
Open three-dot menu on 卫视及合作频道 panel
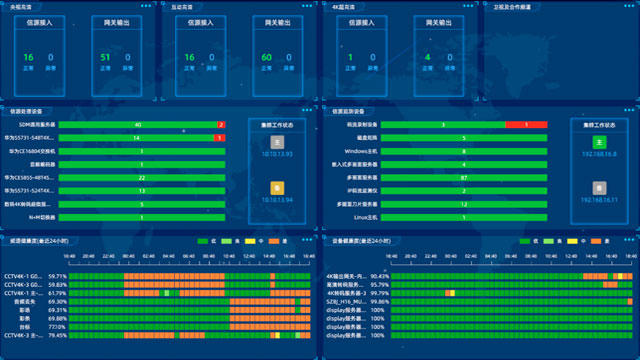[629, 6]
